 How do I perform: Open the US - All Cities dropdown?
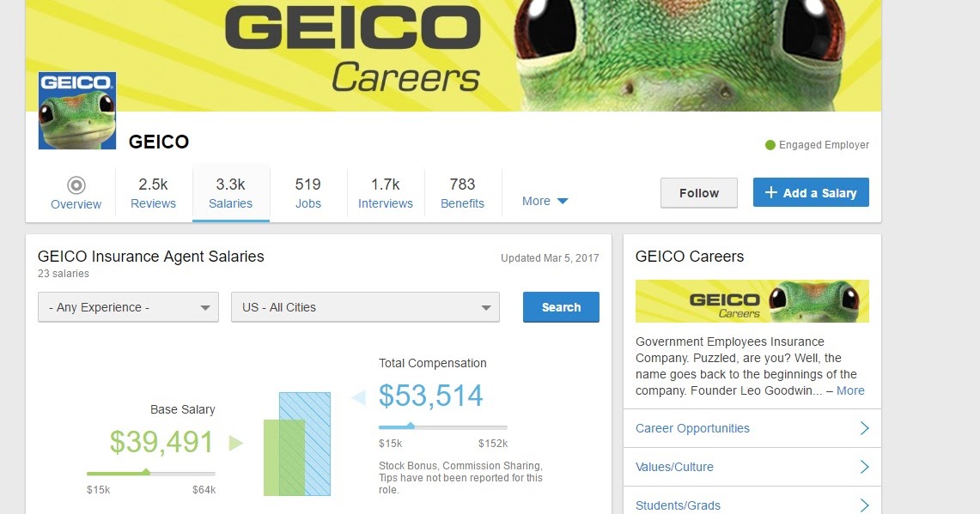[x=364, y=306]
